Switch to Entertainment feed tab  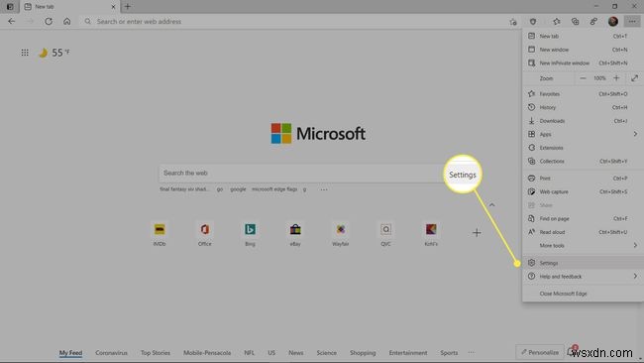click(x=408, y=353)
